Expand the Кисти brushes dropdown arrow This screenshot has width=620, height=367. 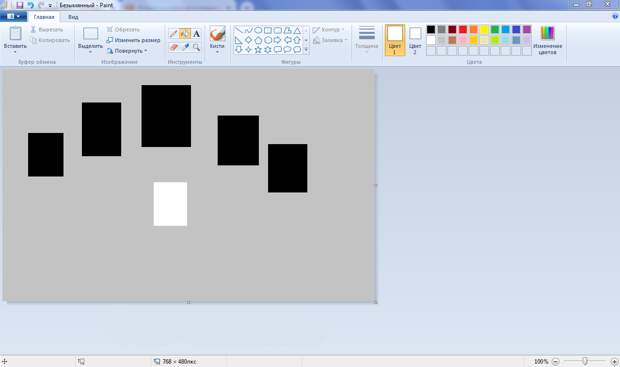pos(217,52)
